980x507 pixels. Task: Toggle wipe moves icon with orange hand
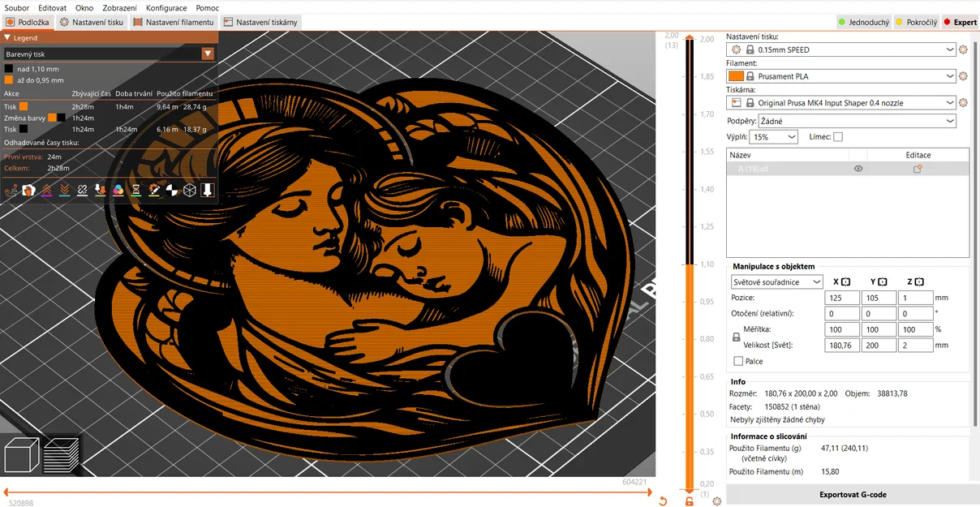coord(28,190)
